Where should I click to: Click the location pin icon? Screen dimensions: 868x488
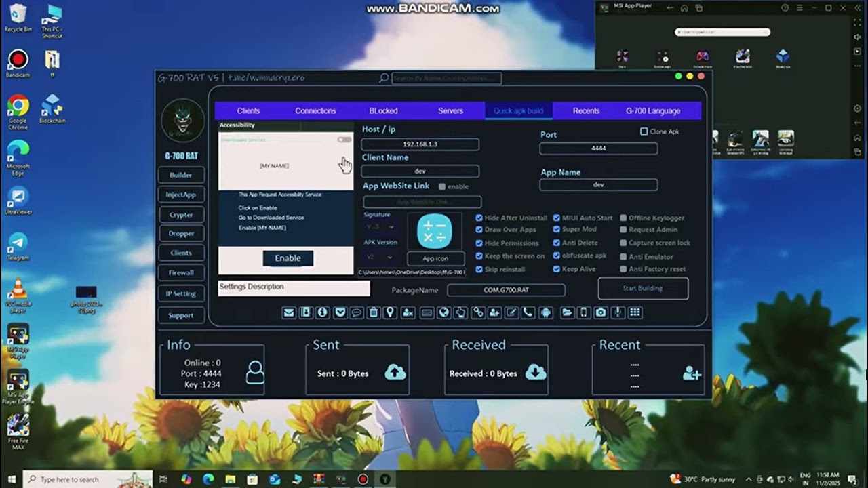click(390, 312)
